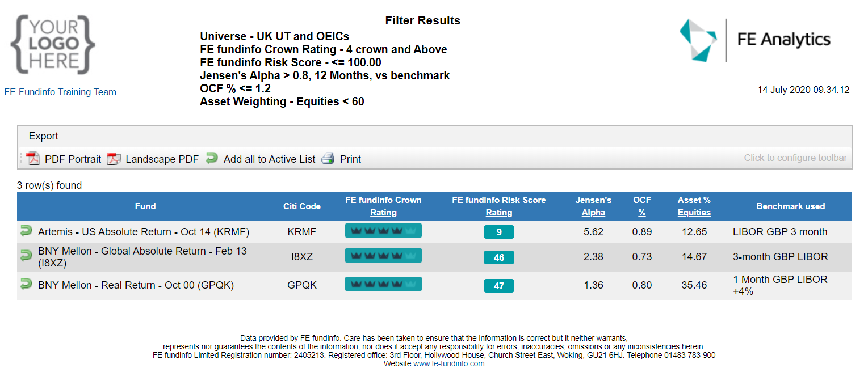Sort by the Fund column header
Image resolution: width=868 pixels, height=385 pixels.
(145, 206)
